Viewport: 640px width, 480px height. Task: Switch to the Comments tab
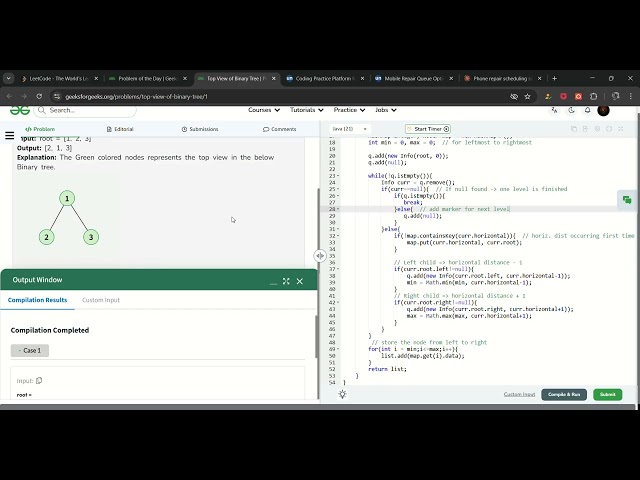click(280, 129)
